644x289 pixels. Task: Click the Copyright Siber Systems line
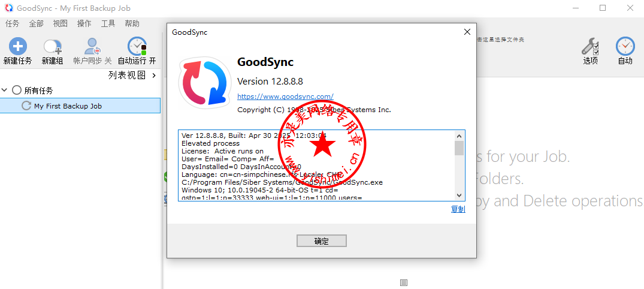click(314, 110)
